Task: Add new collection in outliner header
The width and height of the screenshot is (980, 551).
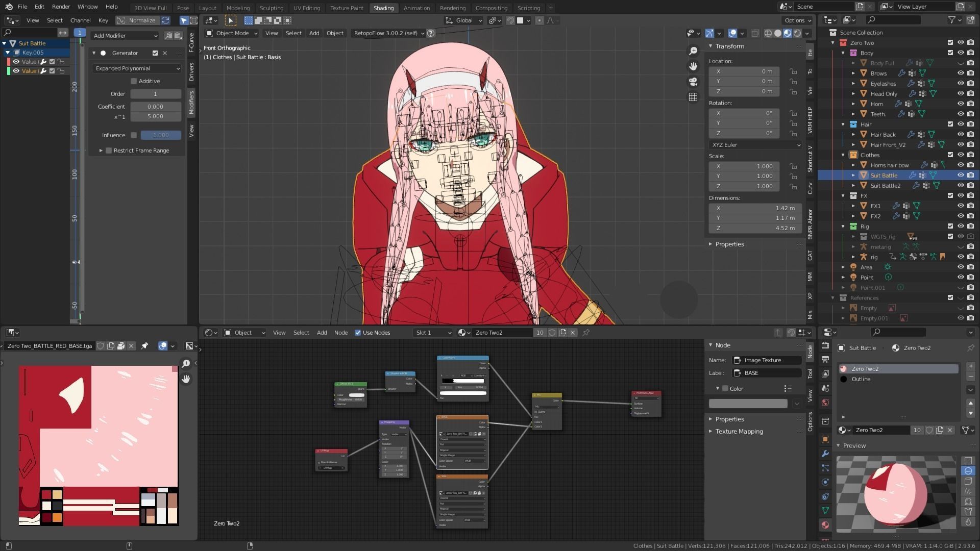Action: pyautogui.click(x=971, y=20)
